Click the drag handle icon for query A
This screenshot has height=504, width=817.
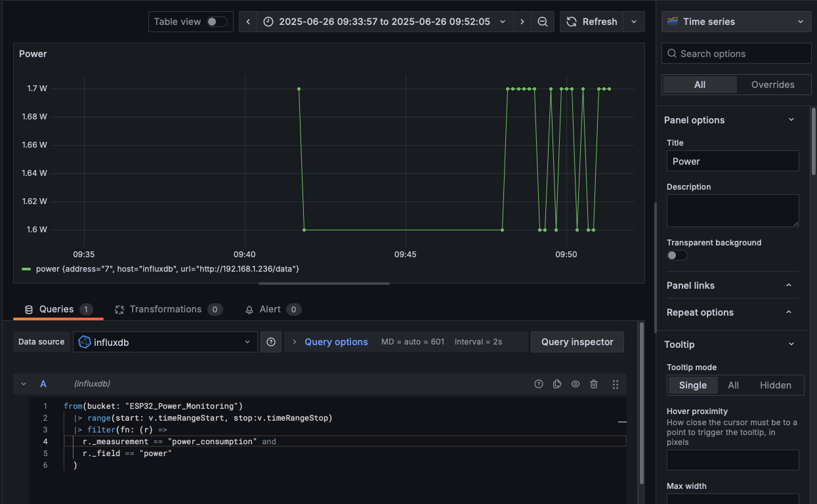(x=616, y=384)
